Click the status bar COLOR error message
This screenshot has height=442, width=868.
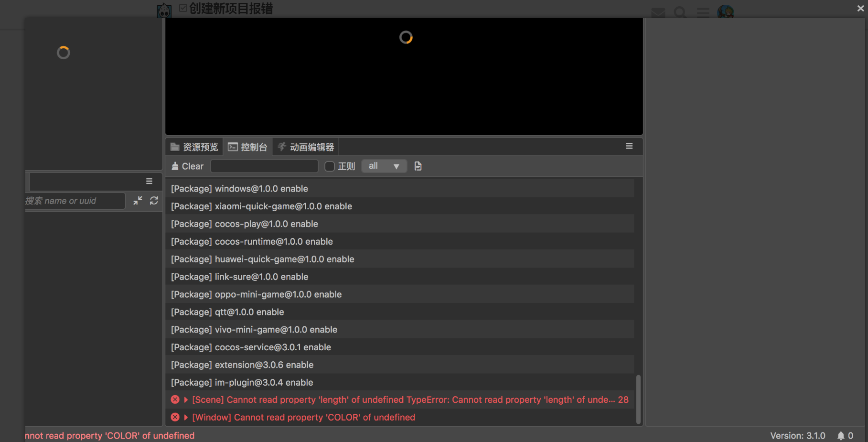coord(110,436)
